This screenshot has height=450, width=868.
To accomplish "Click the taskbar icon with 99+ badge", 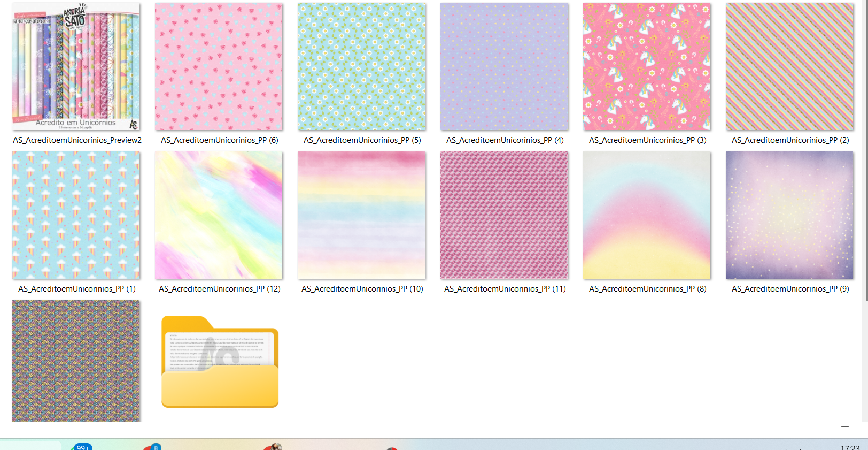I will tap(81, 447).
